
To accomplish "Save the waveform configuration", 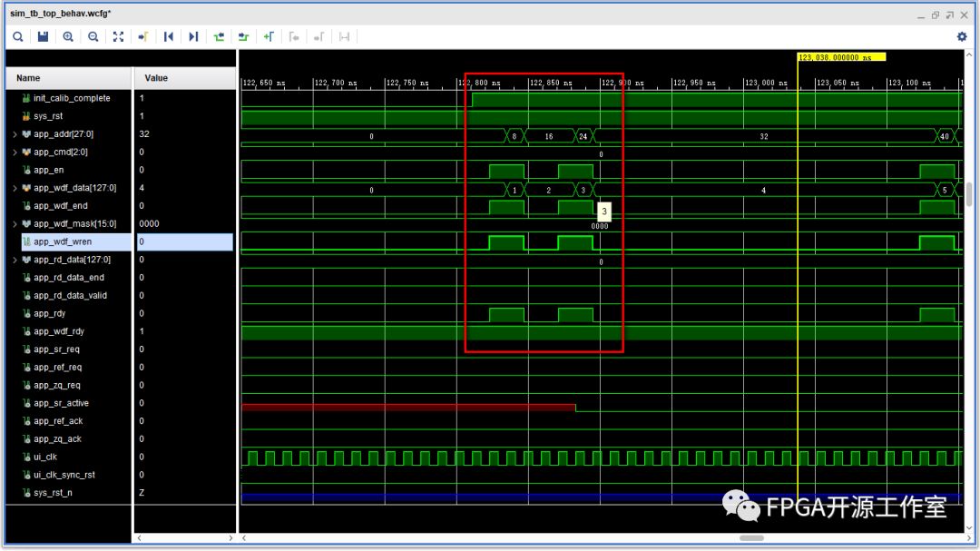I will [x=43, y=36].
